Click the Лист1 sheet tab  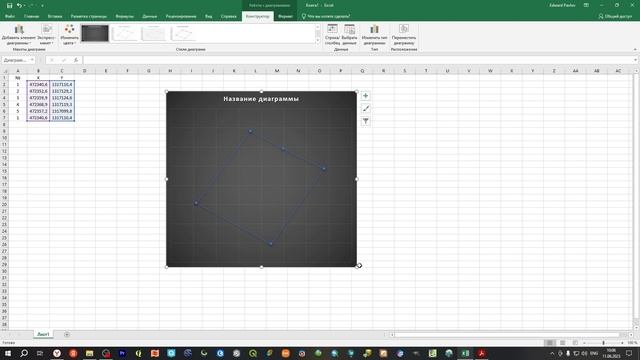(43, 334)
